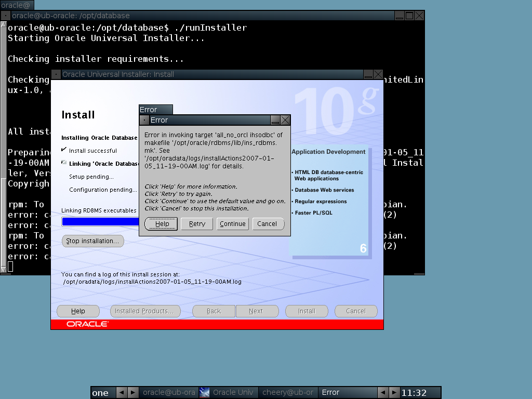Click 'Checking installer requirements...' terminal line
Screen dimensions: 532x399
point(96,59)
